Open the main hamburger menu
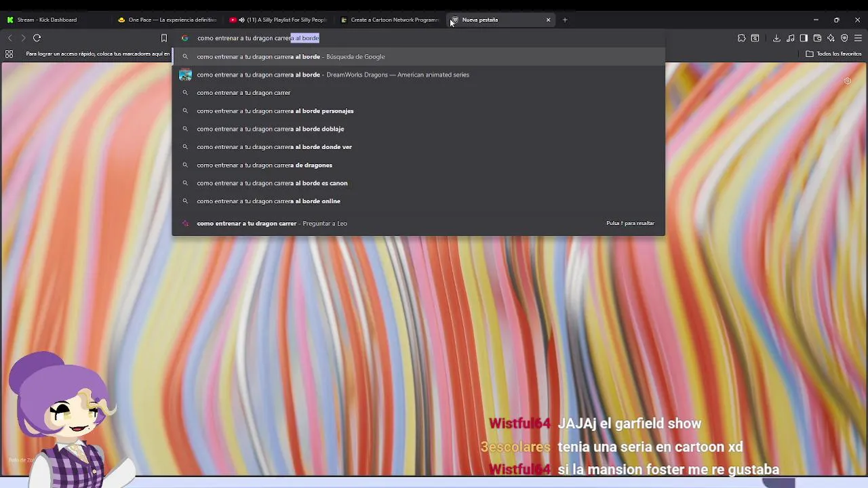Image resolution: width=868 pixels, height=488 pixels. click(858, 38)
